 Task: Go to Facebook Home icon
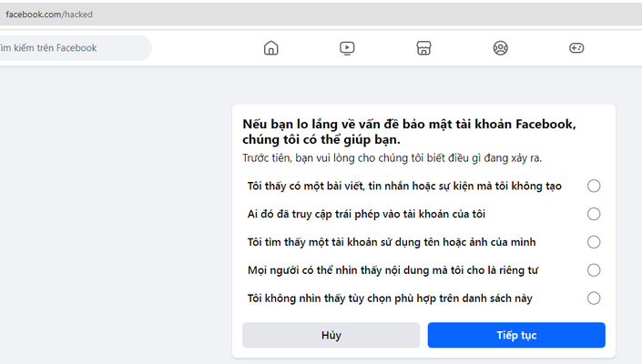point(270,48)
